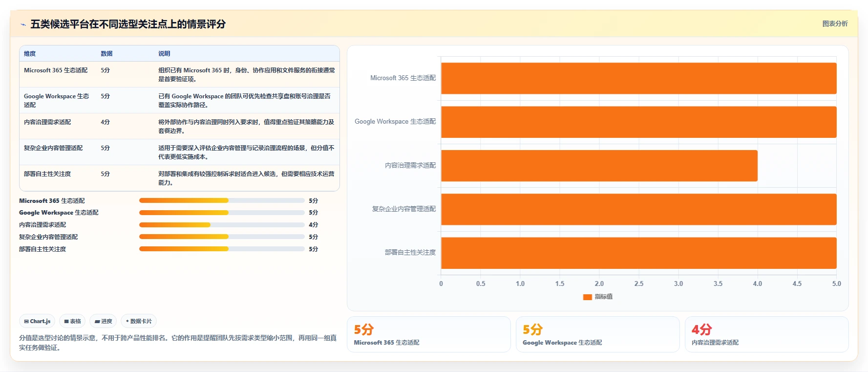Click the Microsoft 365 生态适配 progress bar
868x372 pixels.
point(222,200)
